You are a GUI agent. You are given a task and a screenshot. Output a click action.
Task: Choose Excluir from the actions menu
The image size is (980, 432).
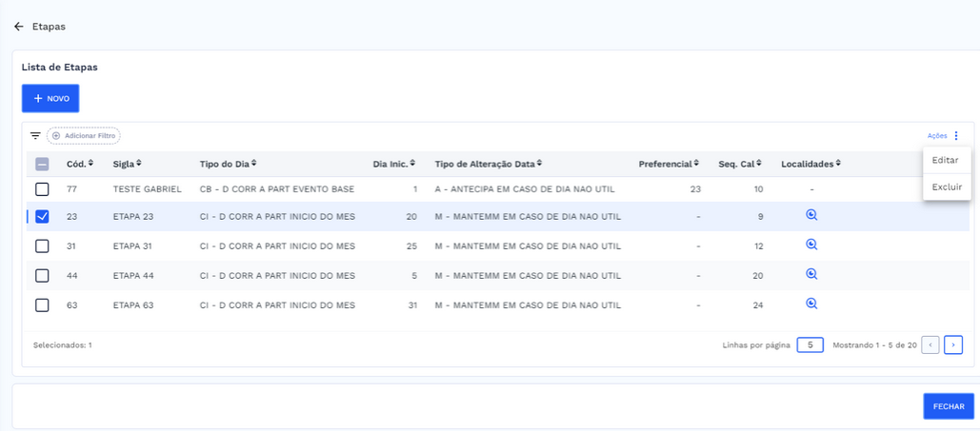(x=946, y=187)
